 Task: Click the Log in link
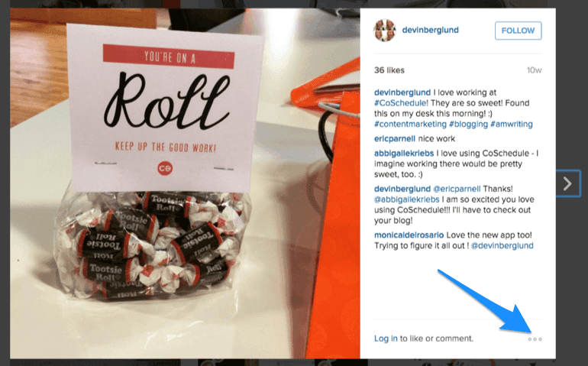point(386,338)
